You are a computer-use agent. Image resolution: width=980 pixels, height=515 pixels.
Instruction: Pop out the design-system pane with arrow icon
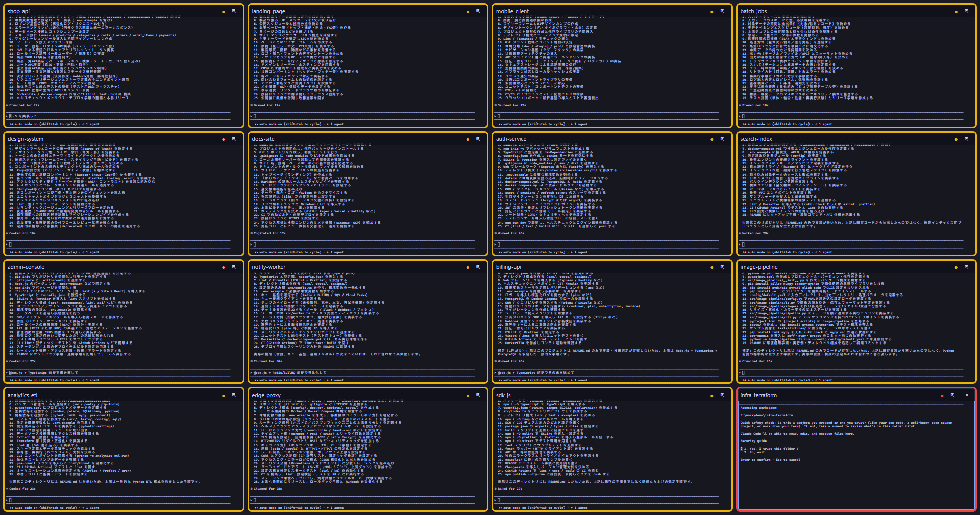234,139
